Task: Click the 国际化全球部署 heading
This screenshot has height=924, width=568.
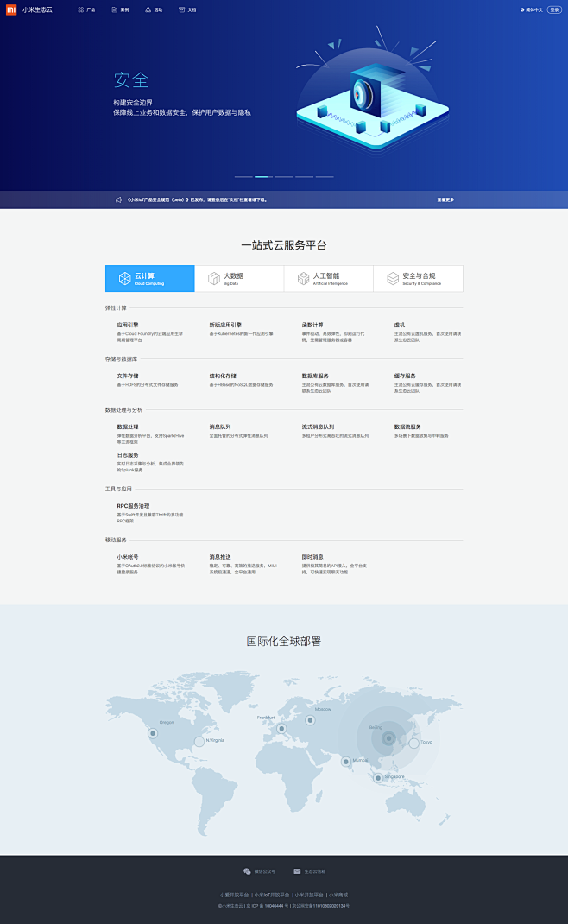Action: [284, 641]
